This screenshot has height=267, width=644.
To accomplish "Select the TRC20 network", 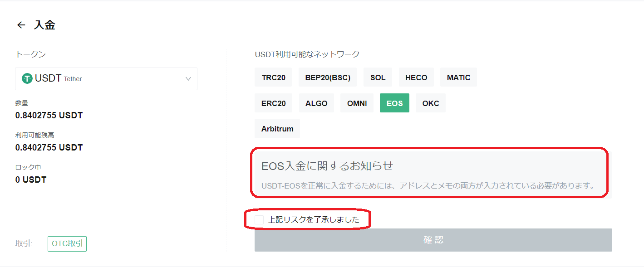I will (x=273, y=77).
